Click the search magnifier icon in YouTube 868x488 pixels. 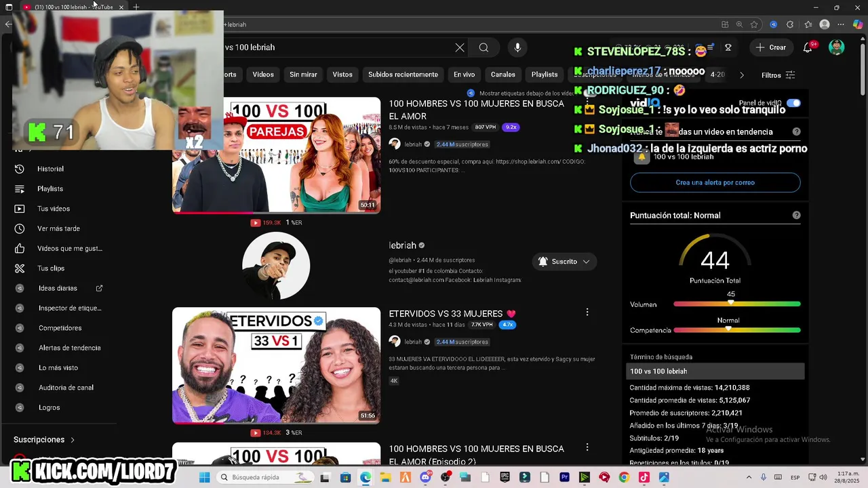tap(484, 47)
